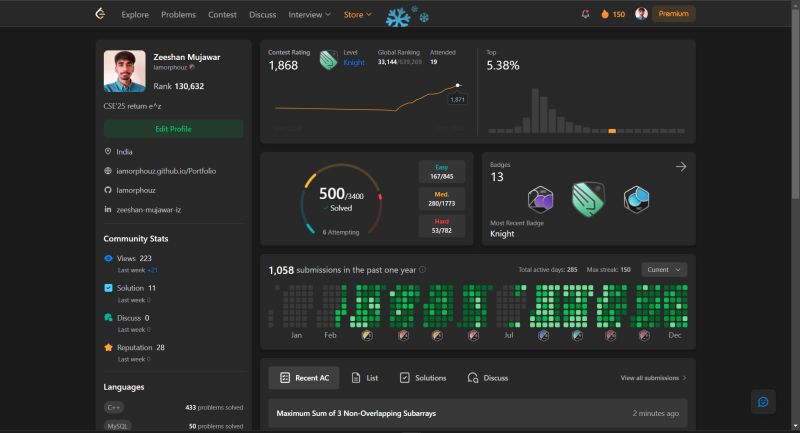The image size is (800, 433).
Task: Select the Easy 167/845 stat box
Action: click(442, 172)
